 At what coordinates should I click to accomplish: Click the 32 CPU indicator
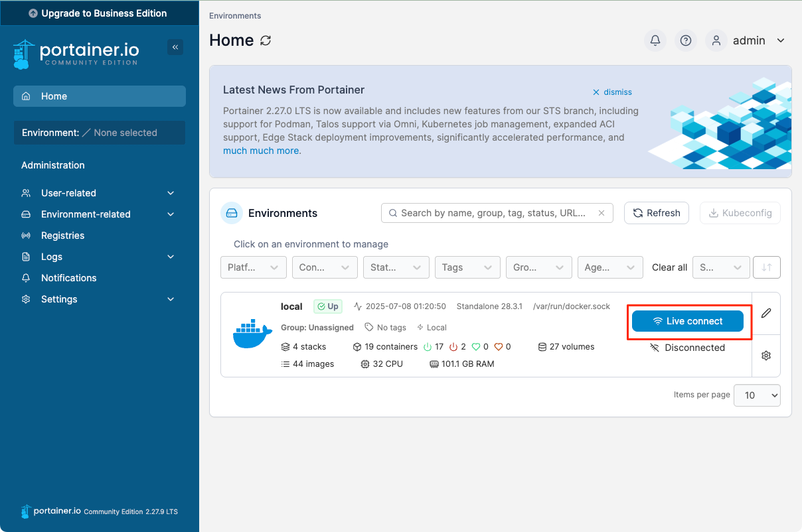(x=382, y=364)
